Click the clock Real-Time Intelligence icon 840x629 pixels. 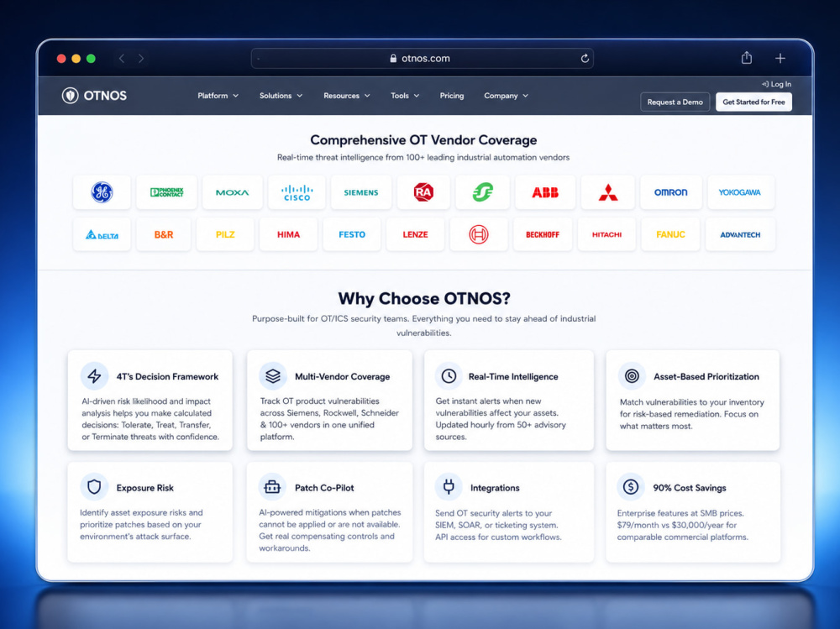pos(449,376)
